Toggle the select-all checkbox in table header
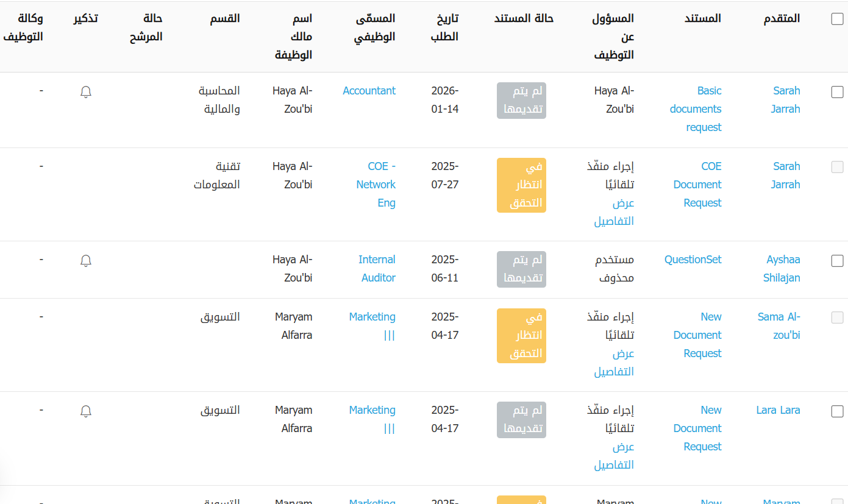The image size is (848, 504). [837, 19]
